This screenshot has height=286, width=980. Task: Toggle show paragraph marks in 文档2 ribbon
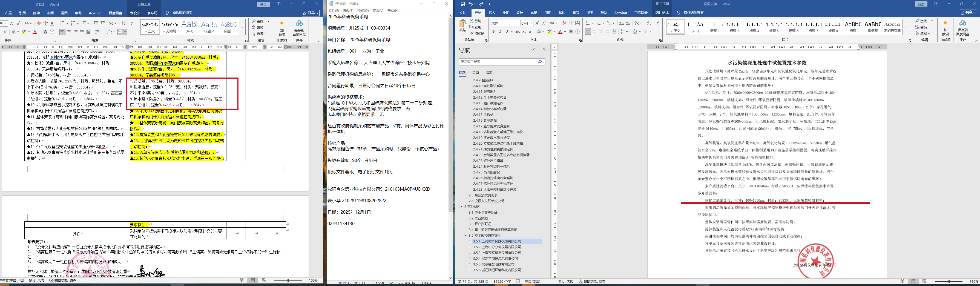click(132, 23)
